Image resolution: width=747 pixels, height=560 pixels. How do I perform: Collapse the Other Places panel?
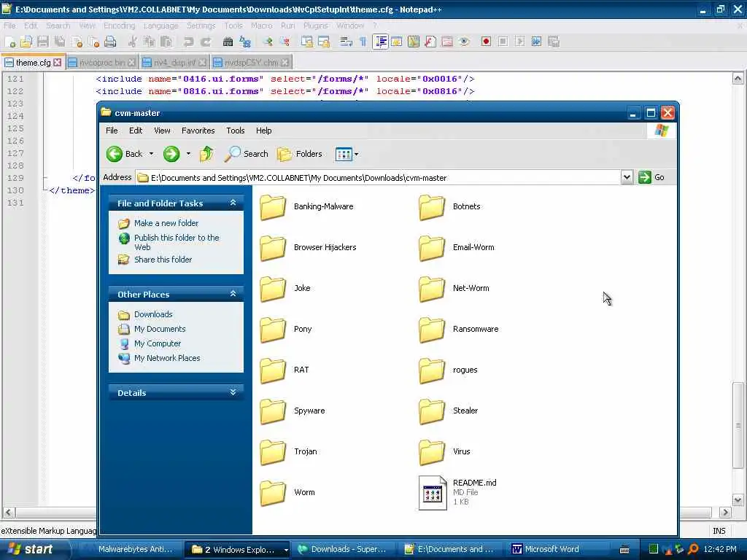(x=233, y=294)
